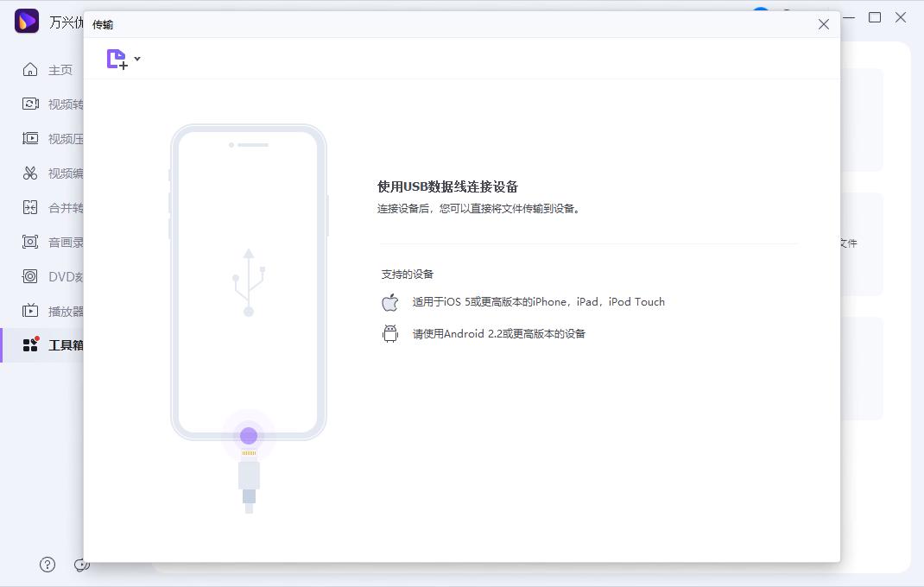924x587 pixels.
Task: Open the 视频压缩 video compressor tool
Action: [x=30, y=139]
